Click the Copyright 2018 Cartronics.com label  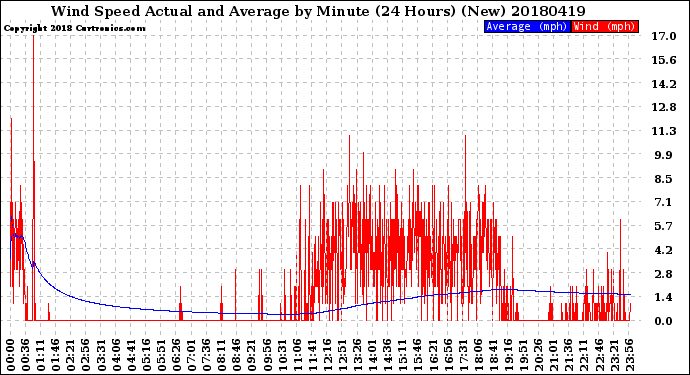(74, 28)
